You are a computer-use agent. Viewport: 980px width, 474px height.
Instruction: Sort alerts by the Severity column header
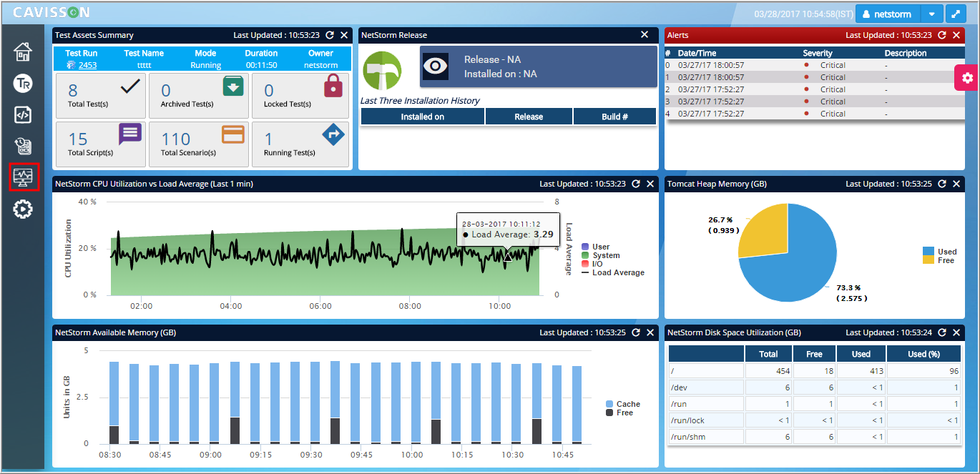tap(818, 53)
